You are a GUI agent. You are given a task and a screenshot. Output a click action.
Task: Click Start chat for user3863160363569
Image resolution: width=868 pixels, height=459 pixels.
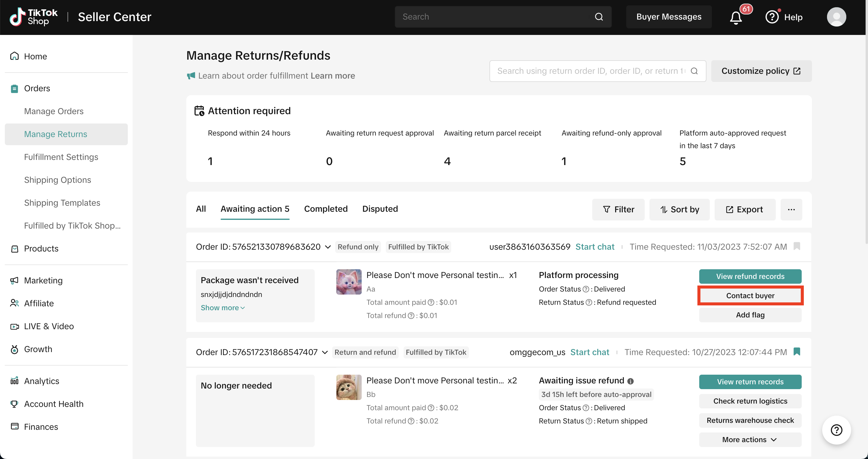[x=595, y=247]
